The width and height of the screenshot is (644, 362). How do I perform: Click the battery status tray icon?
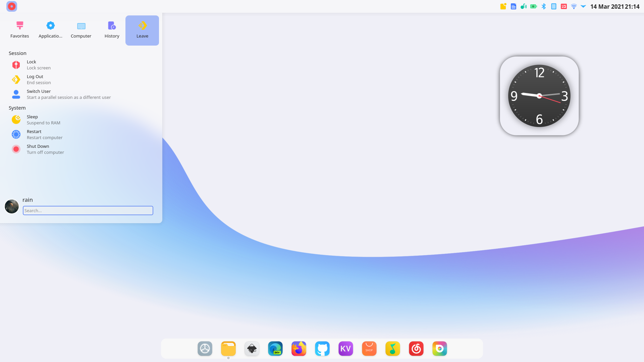534,6
